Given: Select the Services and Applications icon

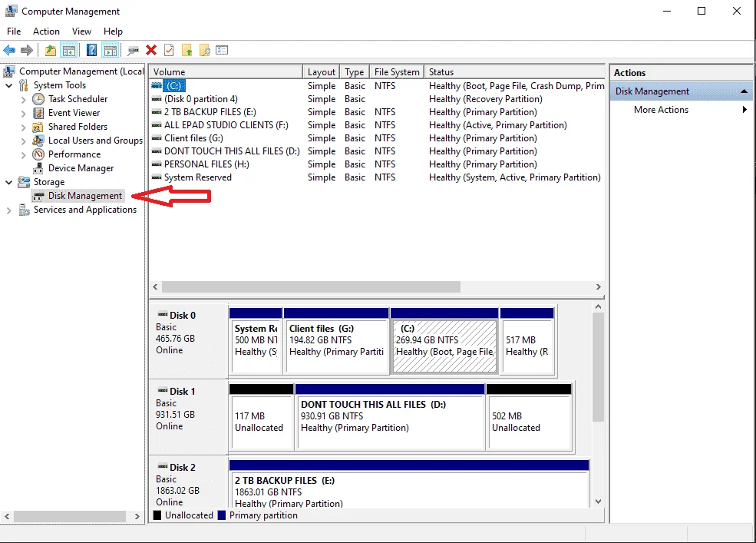Looking at the screenshot, I should (24, 210).
